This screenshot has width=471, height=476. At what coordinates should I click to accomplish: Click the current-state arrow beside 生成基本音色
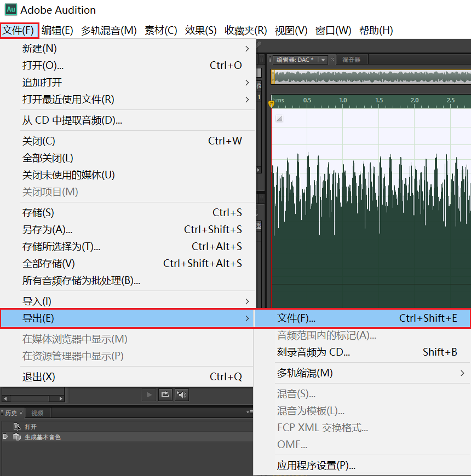6,437
